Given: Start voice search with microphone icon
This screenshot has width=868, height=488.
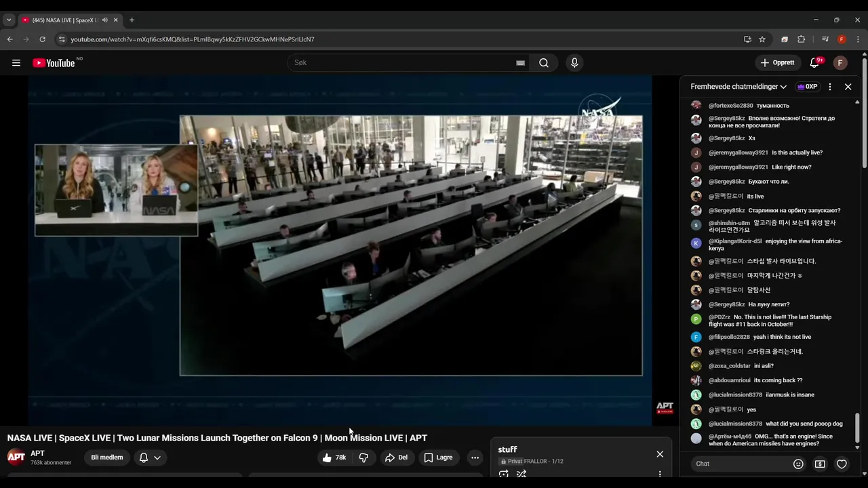Looking at the screenshot, I should click(x=574, y=63).
